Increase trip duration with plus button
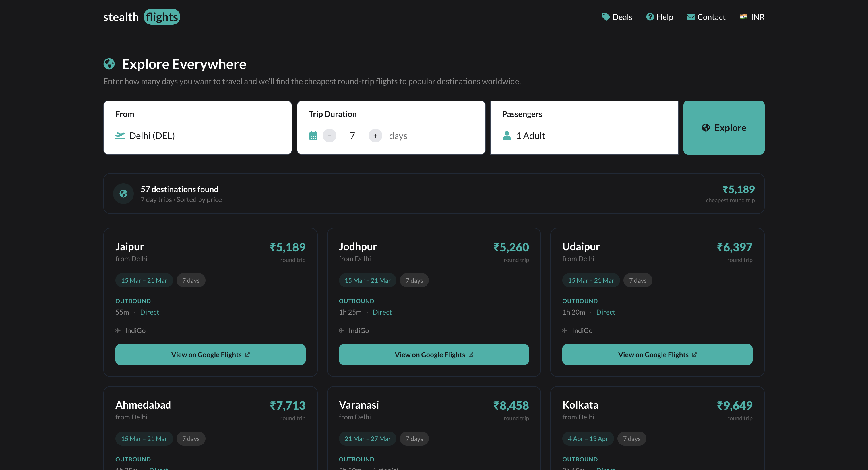868x470 pixels. coord(375,136)
